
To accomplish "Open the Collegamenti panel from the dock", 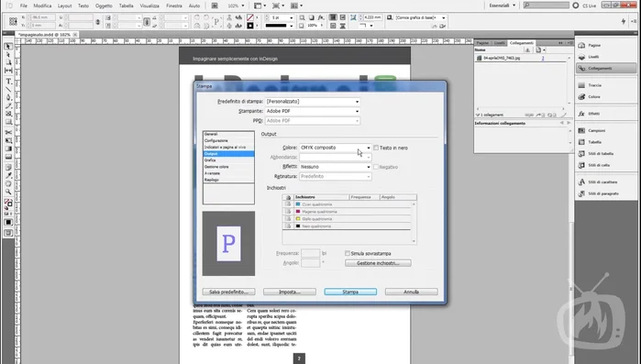I will [605, 68].
